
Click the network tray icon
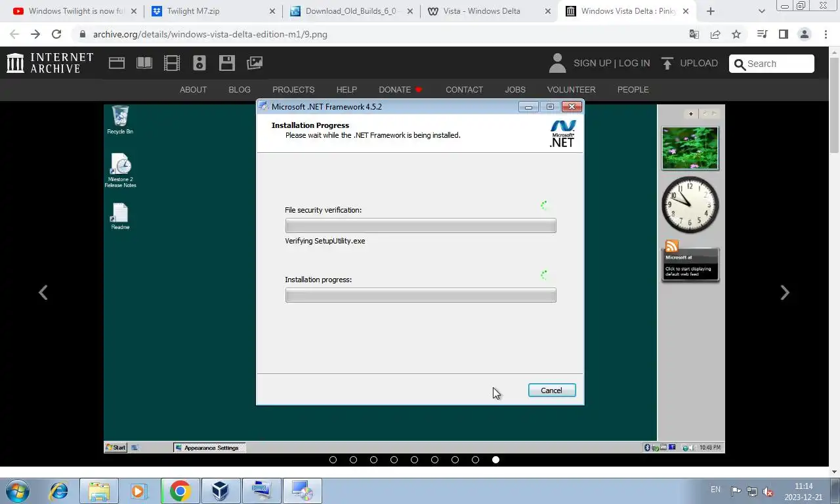coord(752,492)
